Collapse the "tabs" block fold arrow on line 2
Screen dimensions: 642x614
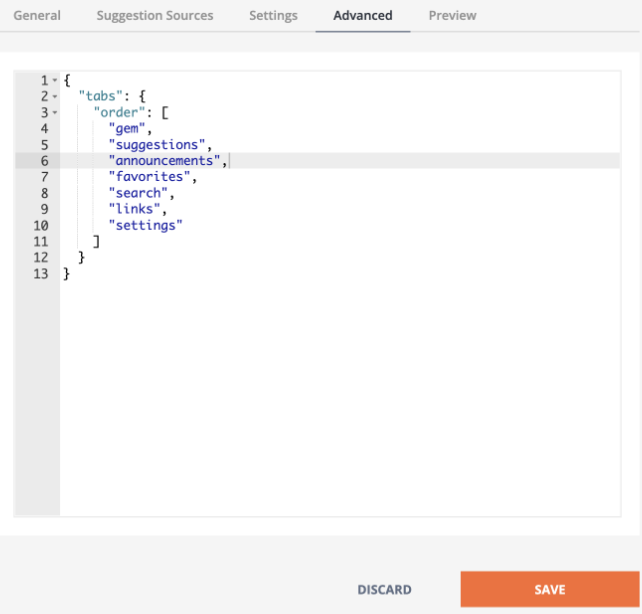click(55, 97)
